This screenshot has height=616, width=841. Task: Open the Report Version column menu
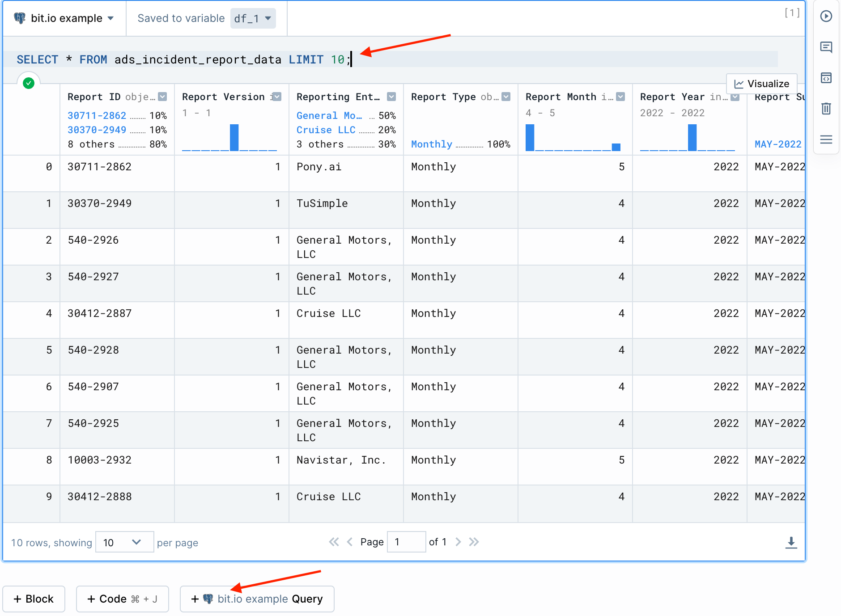point(277,97)
